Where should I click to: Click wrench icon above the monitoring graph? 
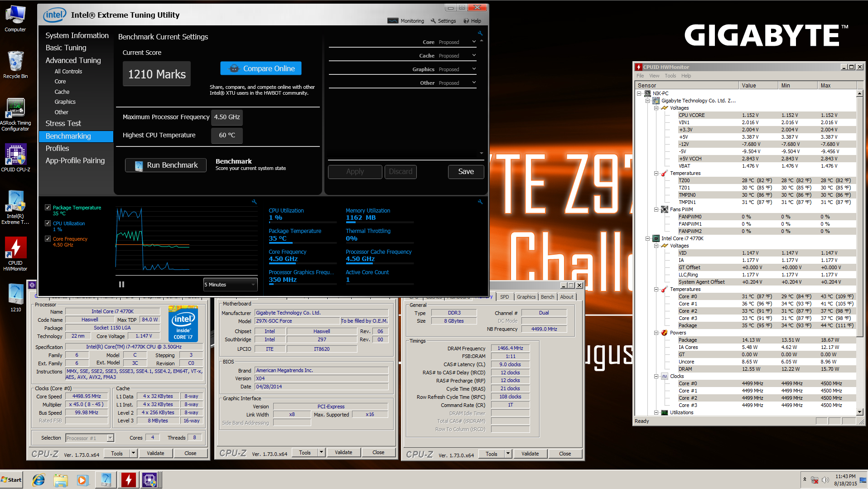pos(254,202)
